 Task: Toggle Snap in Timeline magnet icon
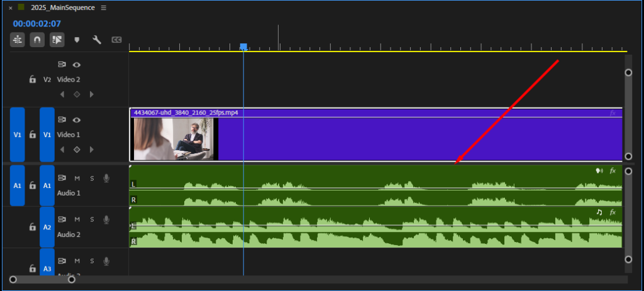click(x=37, y=40)
